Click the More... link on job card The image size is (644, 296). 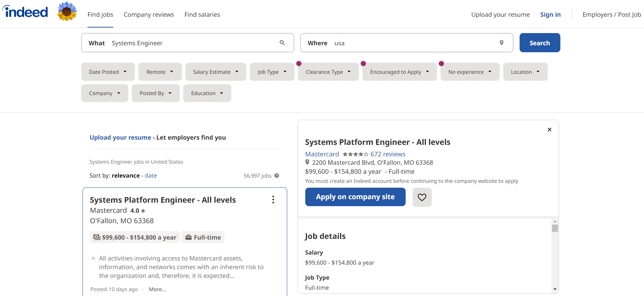[157, 289]
